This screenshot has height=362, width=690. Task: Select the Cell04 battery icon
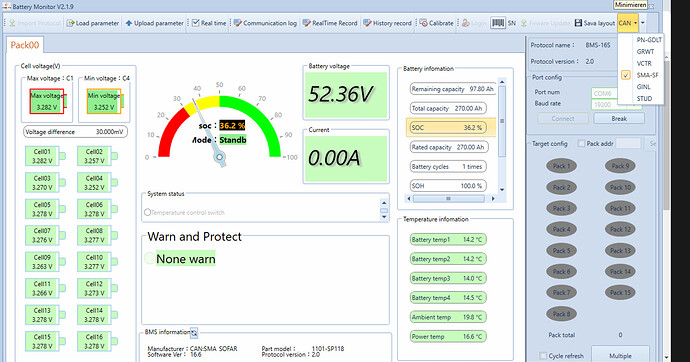click(x=97, y=183)
